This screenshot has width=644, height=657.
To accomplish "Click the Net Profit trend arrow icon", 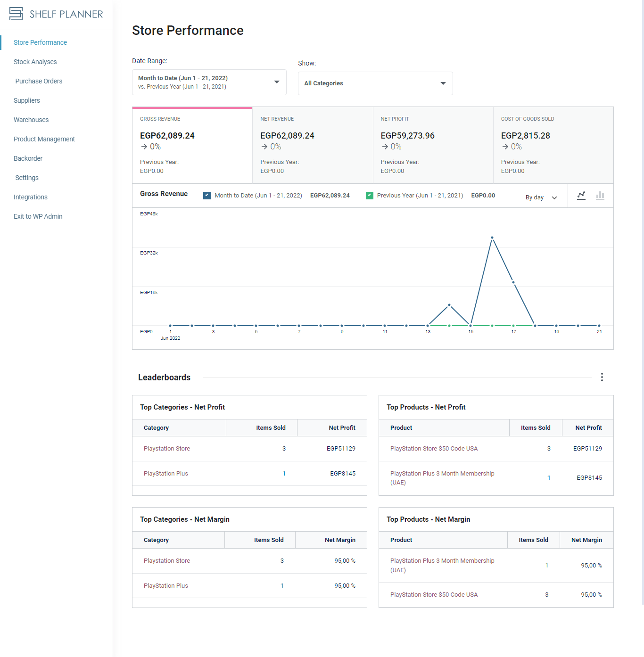I will (x=385, y=147).
